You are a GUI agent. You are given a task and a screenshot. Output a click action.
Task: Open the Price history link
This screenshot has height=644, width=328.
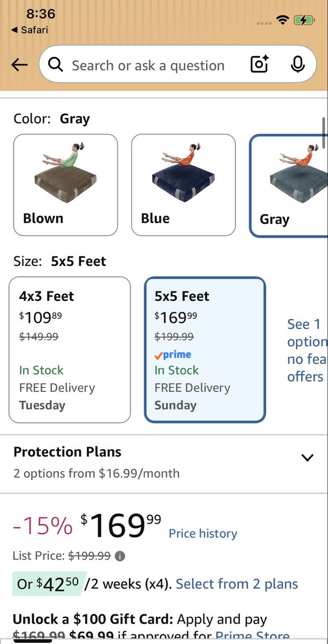(203, 533)
